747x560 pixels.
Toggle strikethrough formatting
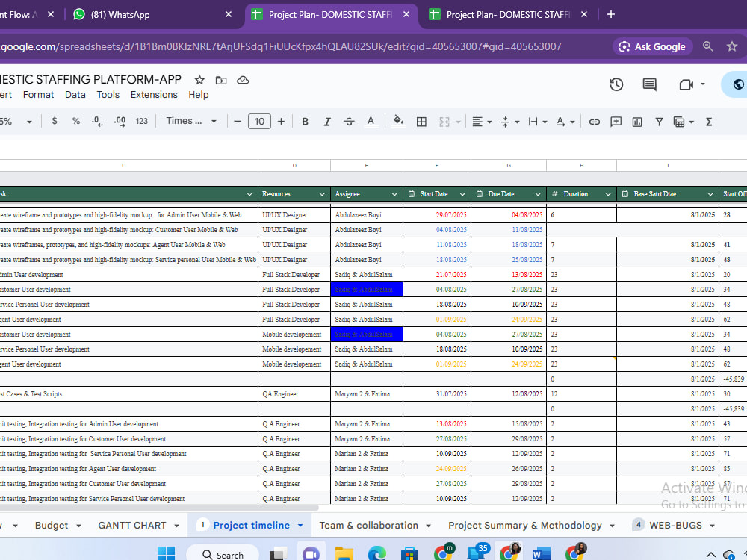349,122
